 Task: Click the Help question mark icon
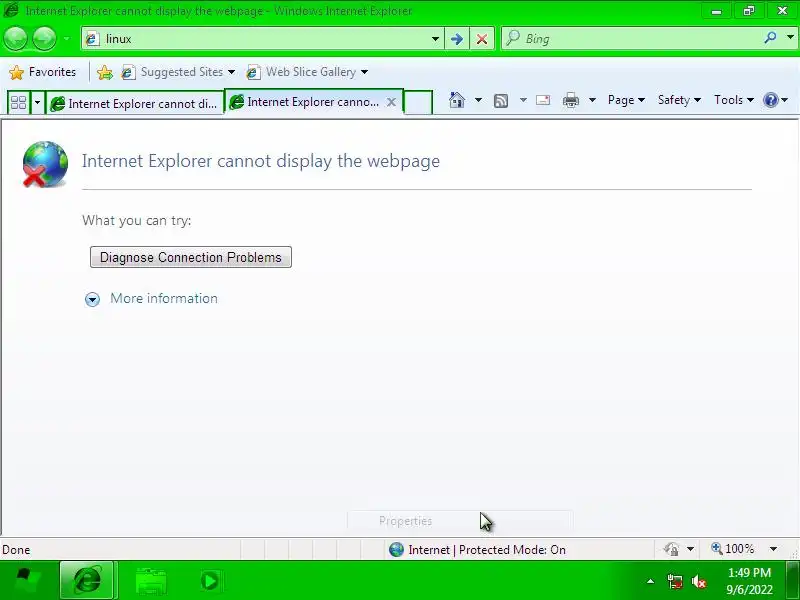click(770, 100)
